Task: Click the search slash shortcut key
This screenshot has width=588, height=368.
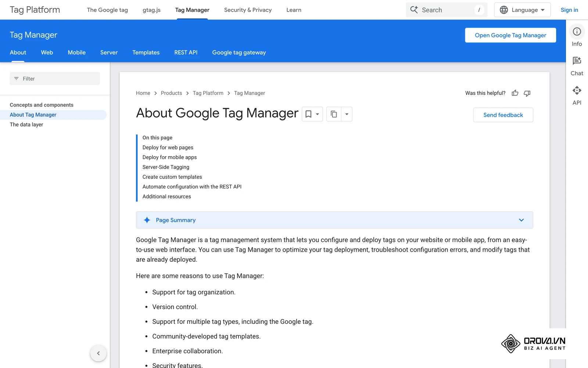Action: tap(479, 10)
